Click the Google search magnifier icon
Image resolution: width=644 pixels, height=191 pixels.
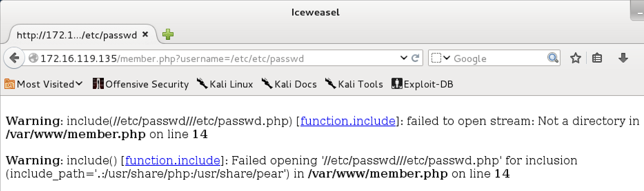(x=553, y=58)
